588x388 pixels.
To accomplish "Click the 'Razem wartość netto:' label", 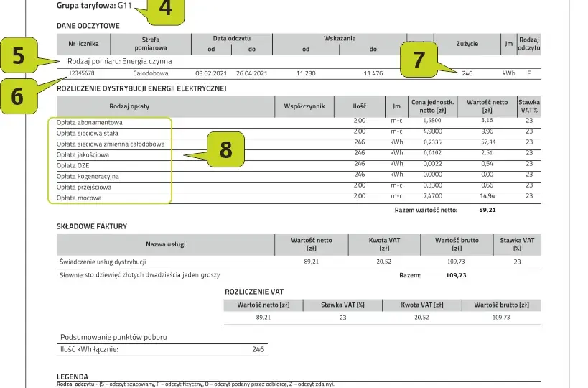I will coord(426,210).
